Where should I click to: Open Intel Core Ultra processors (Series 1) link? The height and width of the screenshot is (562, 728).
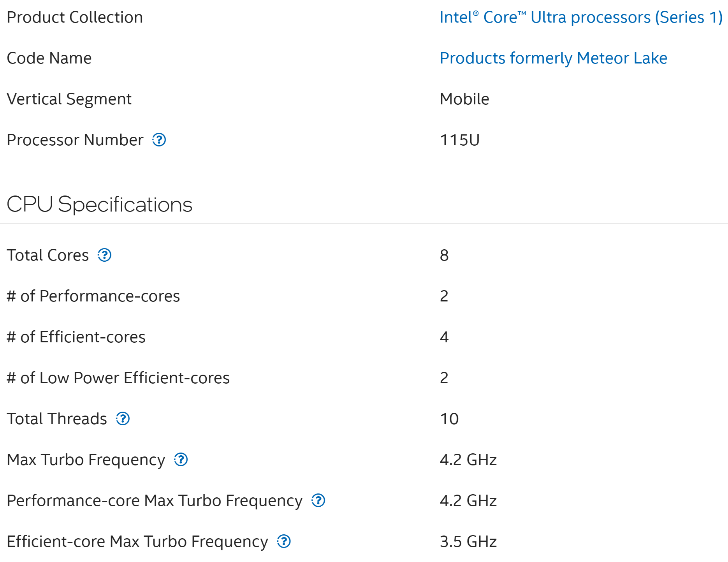581,18
